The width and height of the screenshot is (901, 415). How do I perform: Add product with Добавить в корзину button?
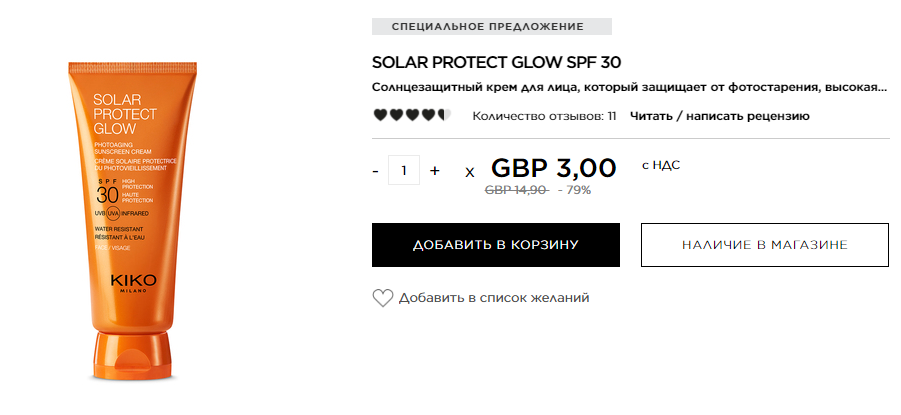496,245
